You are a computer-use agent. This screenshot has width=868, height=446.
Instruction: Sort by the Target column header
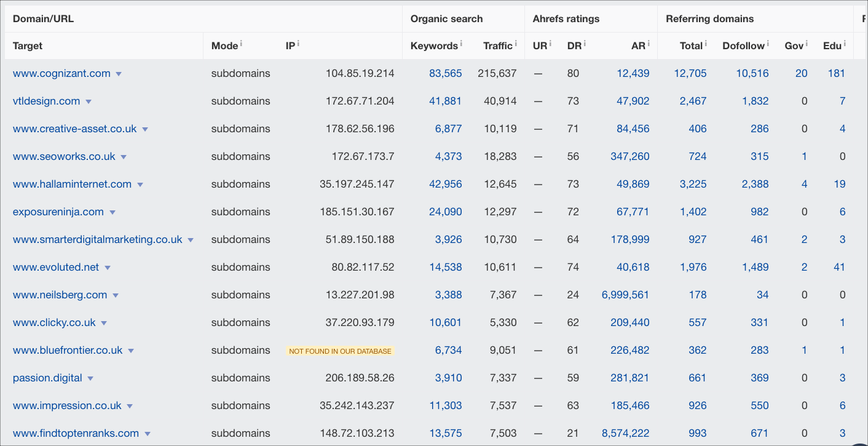pos(28,46)
